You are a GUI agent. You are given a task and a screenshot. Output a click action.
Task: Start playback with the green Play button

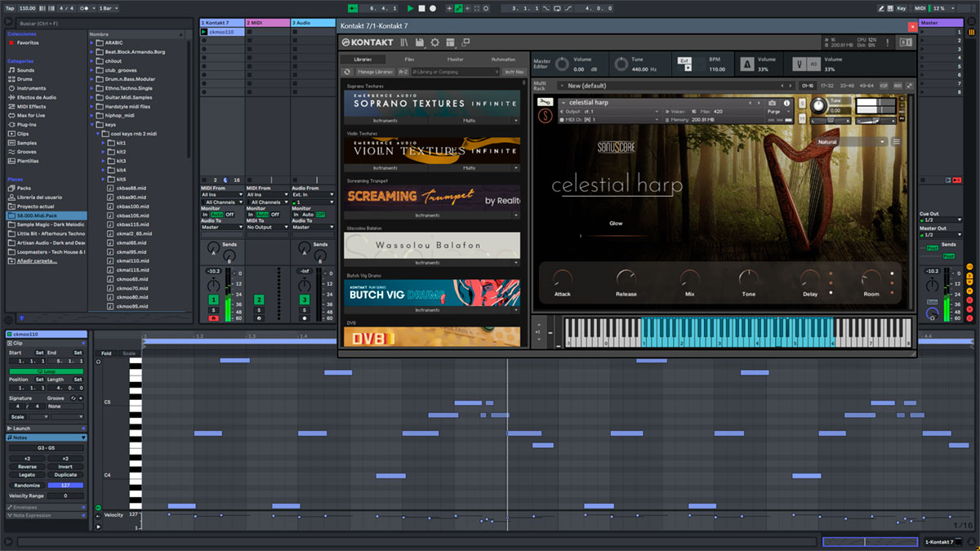[x=410, y=8]
